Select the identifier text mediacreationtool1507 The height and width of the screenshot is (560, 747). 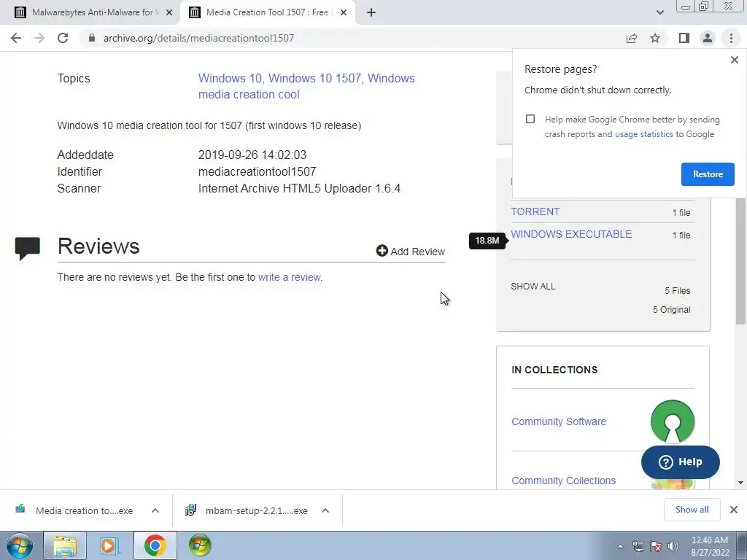[x=258, y=171]
